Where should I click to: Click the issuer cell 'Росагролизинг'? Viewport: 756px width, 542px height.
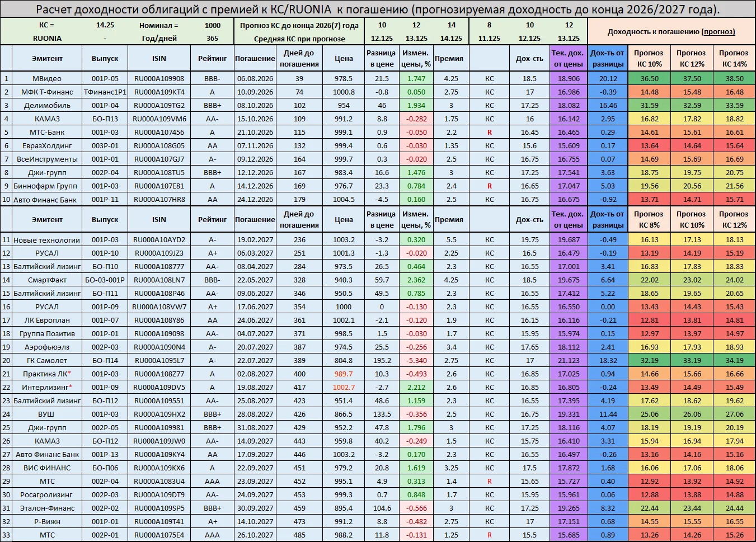click(48, 495)
